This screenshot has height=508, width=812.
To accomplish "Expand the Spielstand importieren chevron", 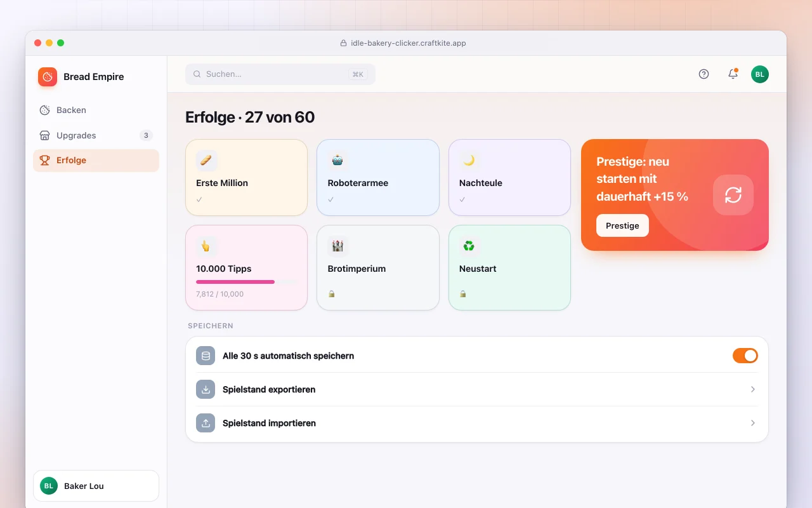I will [753, 423].
